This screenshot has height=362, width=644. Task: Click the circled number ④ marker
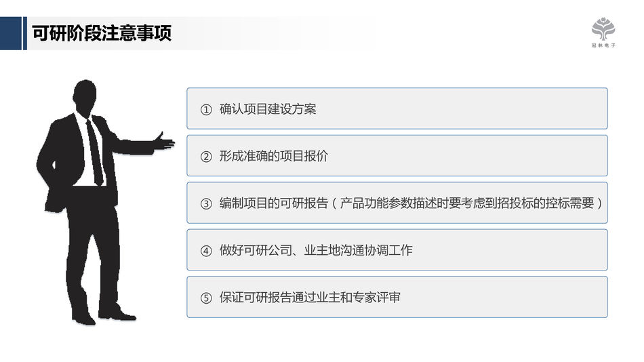coord(206,251)
